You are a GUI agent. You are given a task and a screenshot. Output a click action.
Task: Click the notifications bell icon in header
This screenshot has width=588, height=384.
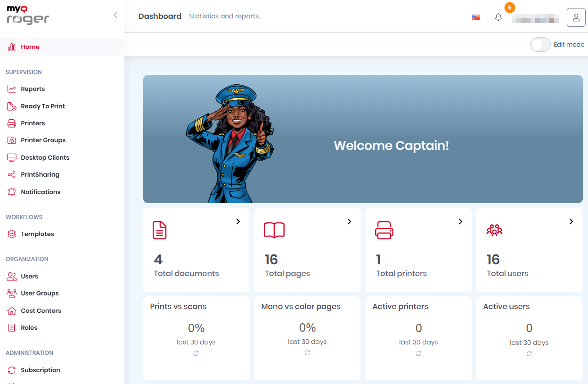(498, 17)
